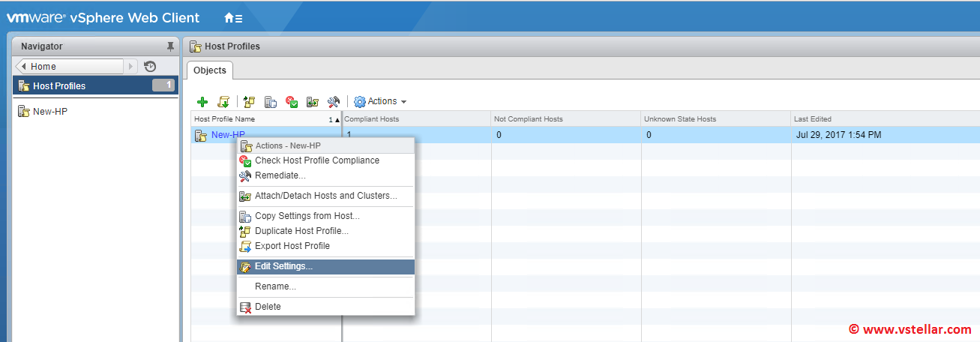
Task: Go back to Home in Navigator
Action: 69,67
